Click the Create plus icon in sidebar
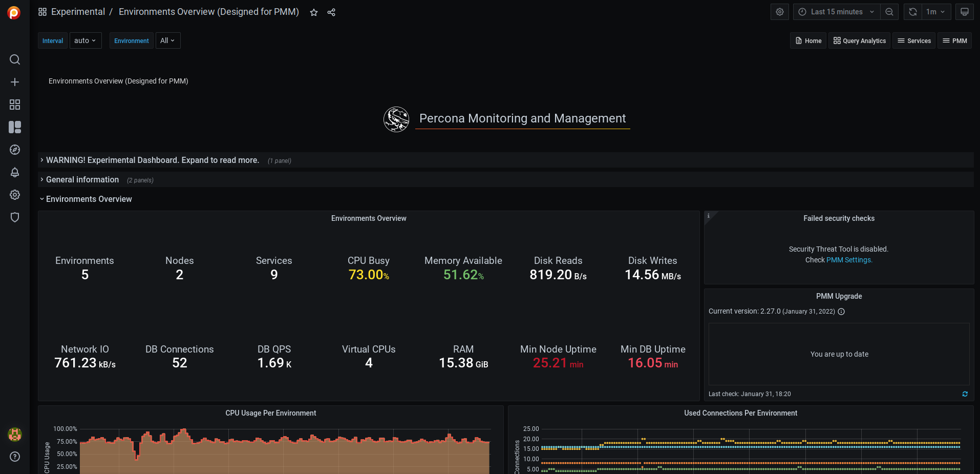The image size is (980, 474). (x=15, y=82)
